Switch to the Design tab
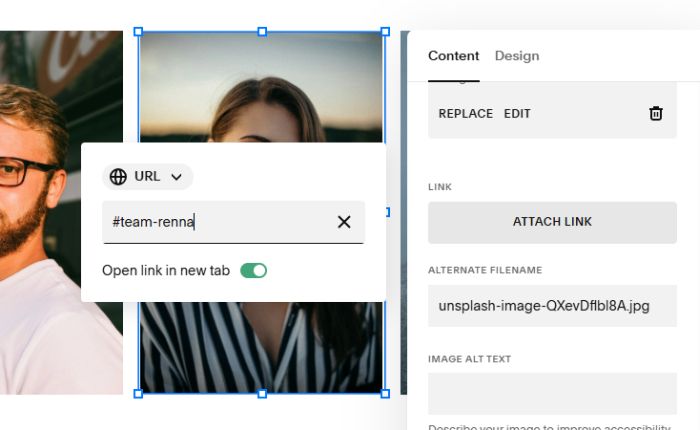The image size is (700, 430). 517,56
